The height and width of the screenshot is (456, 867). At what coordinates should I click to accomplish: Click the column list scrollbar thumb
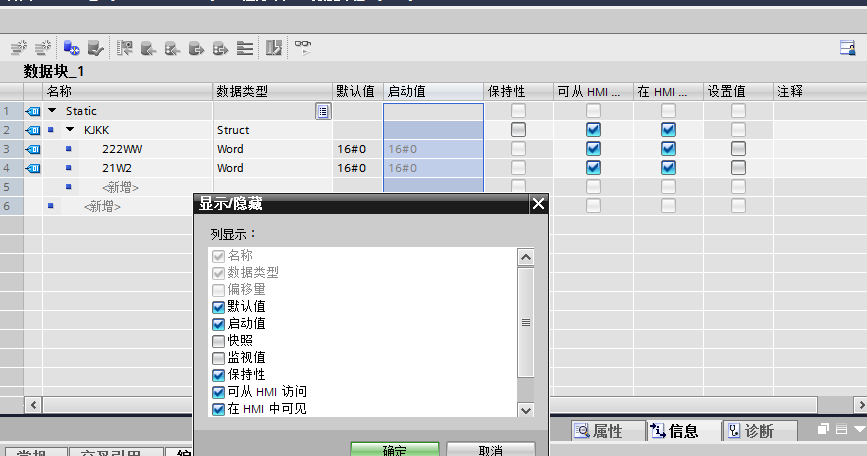point(525,323)
